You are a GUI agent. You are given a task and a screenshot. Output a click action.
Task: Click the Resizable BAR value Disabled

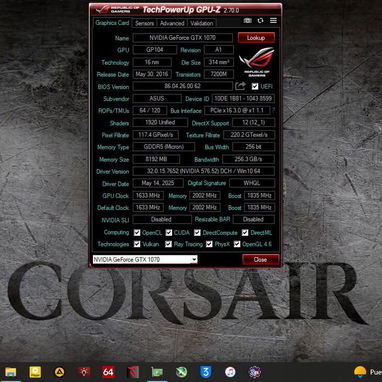coord(254,220)
